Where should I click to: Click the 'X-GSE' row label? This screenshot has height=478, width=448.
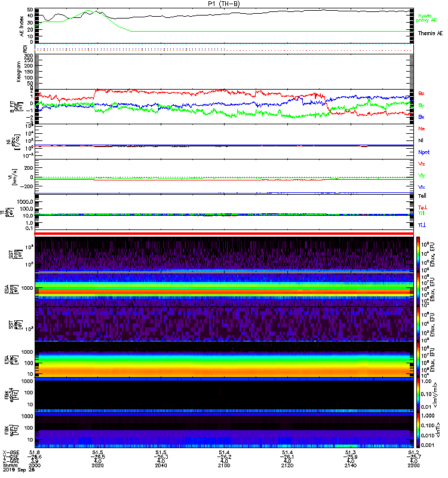coord(11,452)
